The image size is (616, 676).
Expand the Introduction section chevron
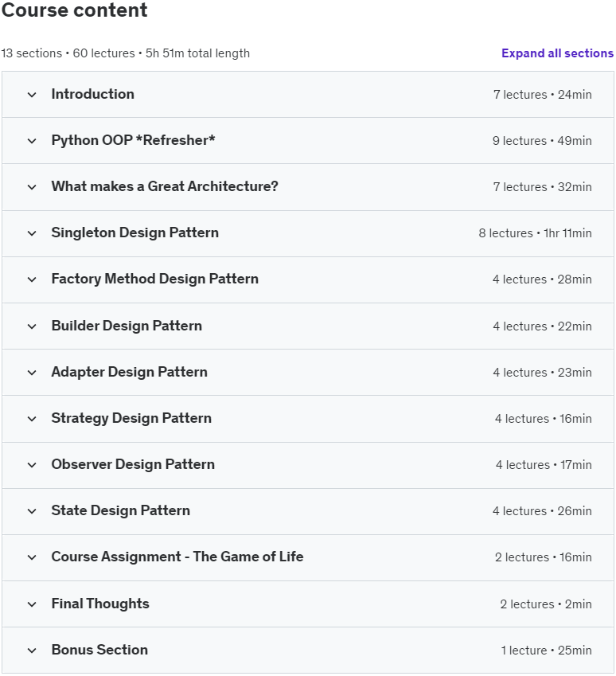tap(32, 95)
